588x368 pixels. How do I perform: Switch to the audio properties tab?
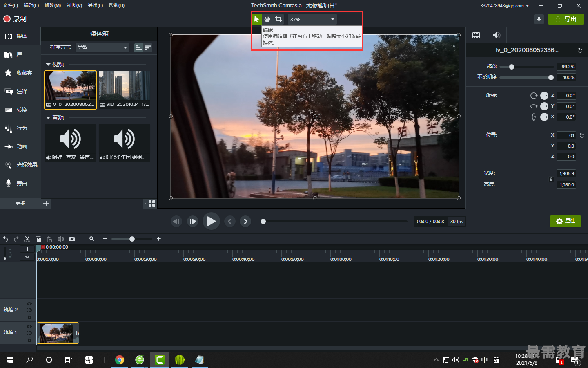coord(497,35)
